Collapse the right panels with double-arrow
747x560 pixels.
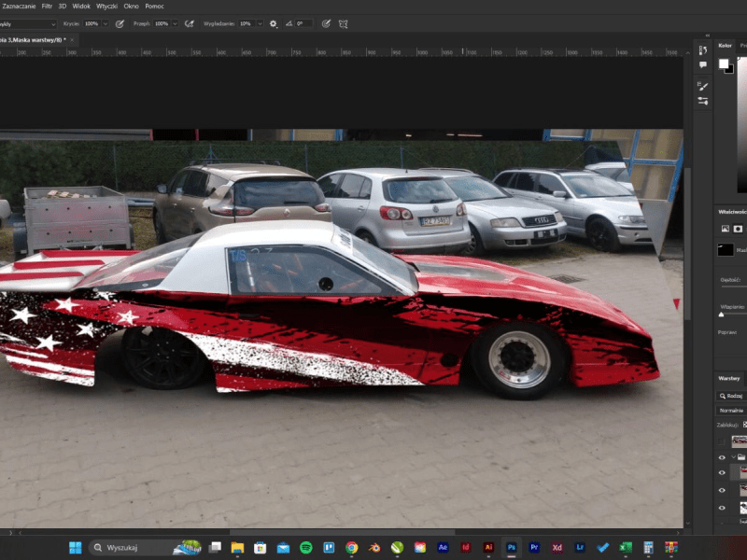pos(708,35)
